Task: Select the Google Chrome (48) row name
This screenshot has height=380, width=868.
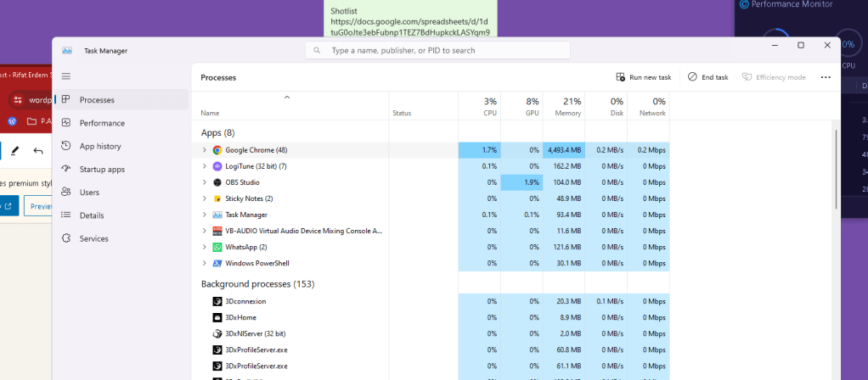Action: [x=256, y=150]
